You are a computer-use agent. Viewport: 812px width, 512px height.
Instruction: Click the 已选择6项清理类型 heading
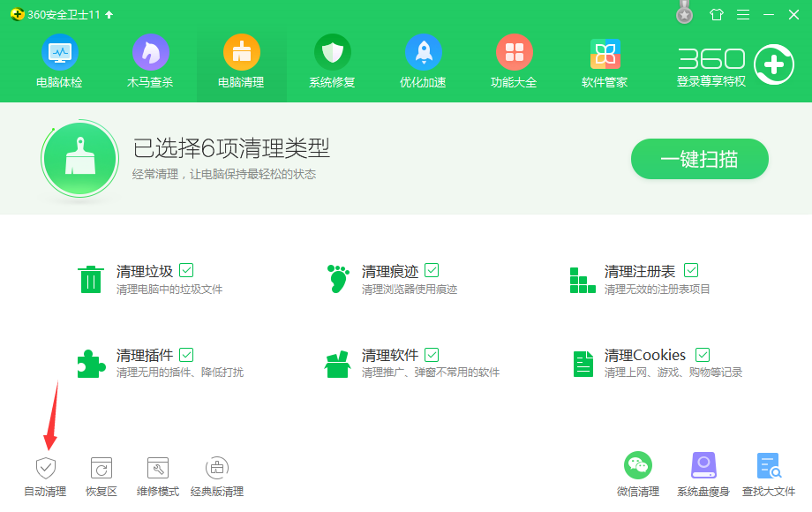[231, 148]
